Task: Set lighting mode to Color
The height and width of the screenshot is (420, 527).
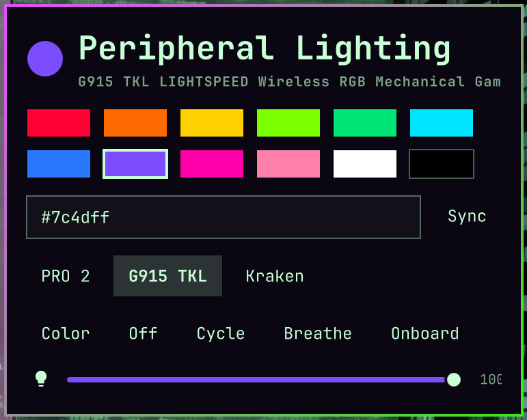Action: [66, 333]
